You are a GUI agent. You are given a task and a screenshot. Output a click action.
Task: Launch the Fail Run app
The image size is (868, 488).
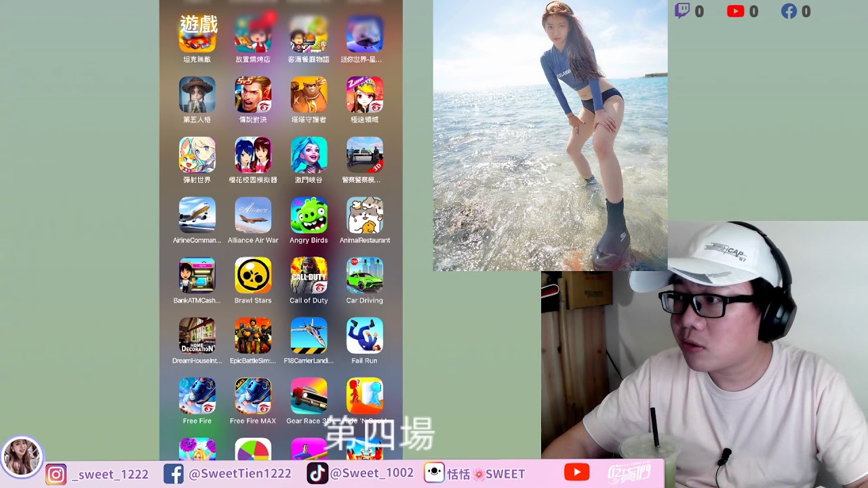click(x=365, y=336)
